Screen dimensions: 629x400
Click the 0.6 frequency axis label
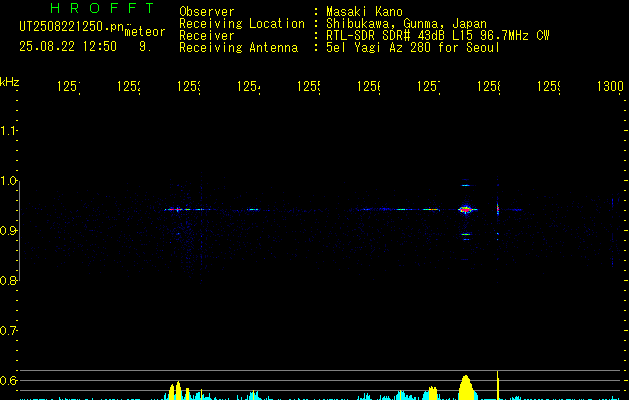click(8, 380)
